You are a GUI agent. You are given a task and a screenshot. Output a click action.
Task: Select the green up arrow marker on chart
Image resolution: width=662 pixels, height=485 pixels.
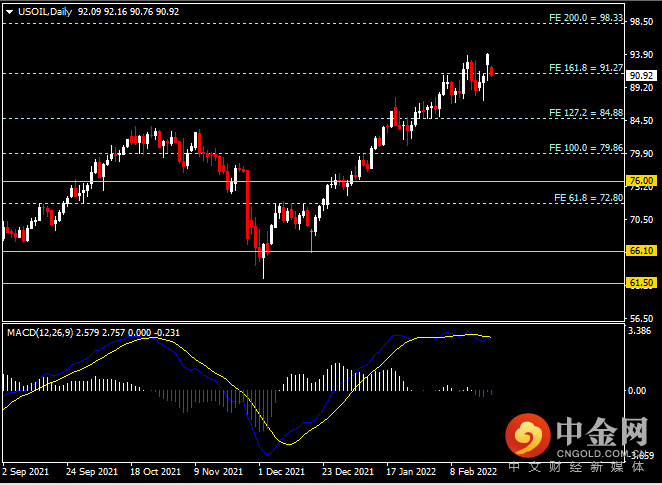click(312, 241)
